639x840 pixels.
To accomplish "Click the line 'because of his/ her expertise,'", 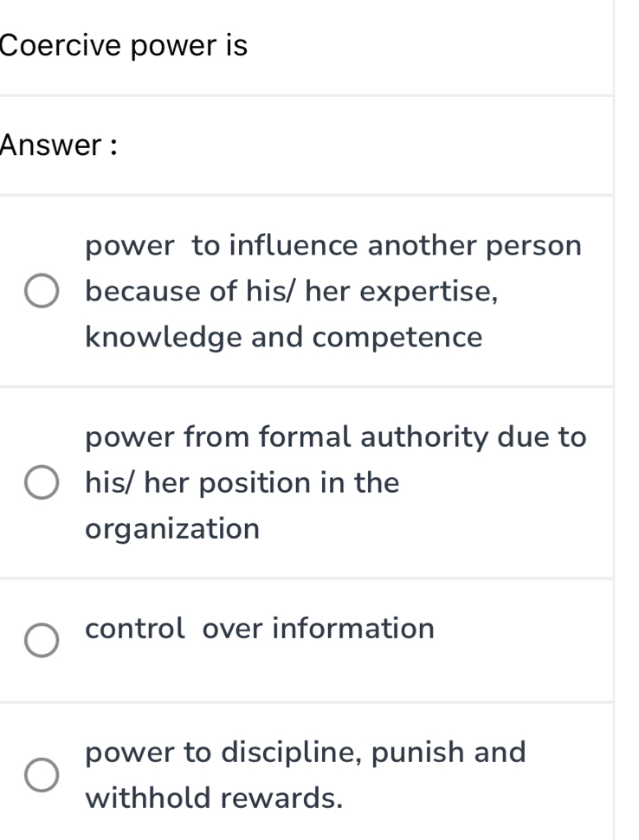I will click(x=292, y=292).
